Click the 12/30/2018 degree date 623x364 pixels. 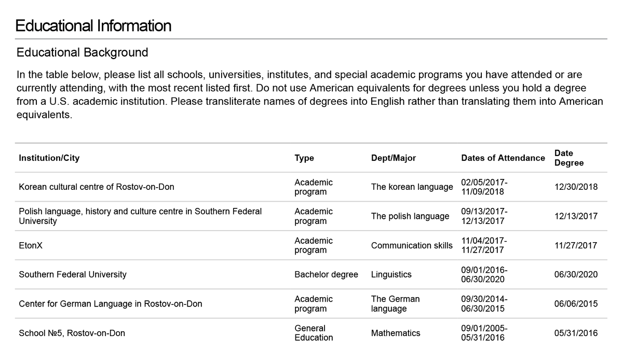(576, 187)
